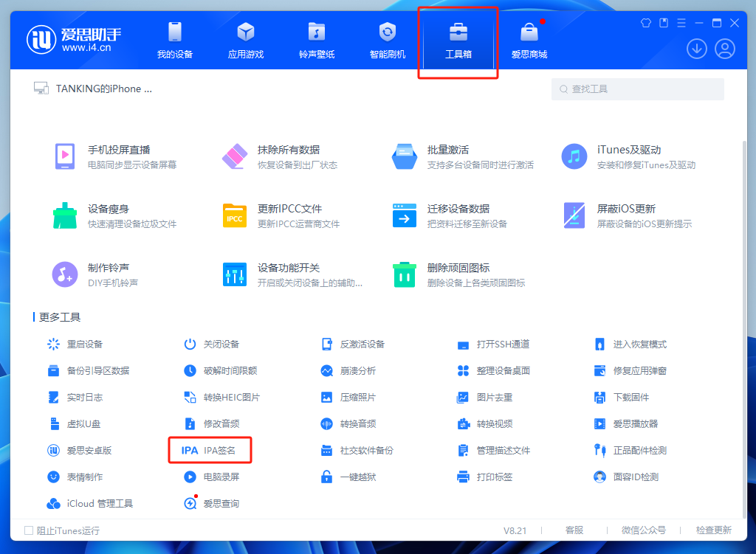The image size is (756, 554).
Task: Go to 智能刷机 tab
Action: coord(387,41)
